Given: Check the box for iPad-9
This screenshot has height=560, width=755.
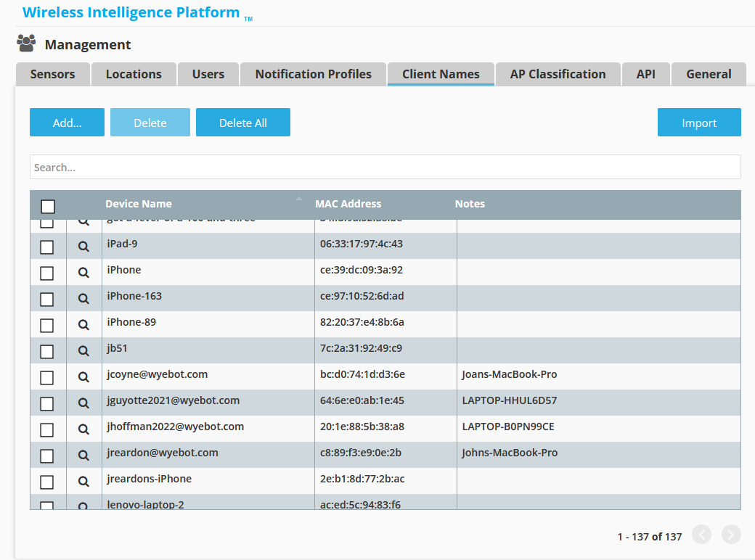Looking at the screenshot, I should 46,247.
